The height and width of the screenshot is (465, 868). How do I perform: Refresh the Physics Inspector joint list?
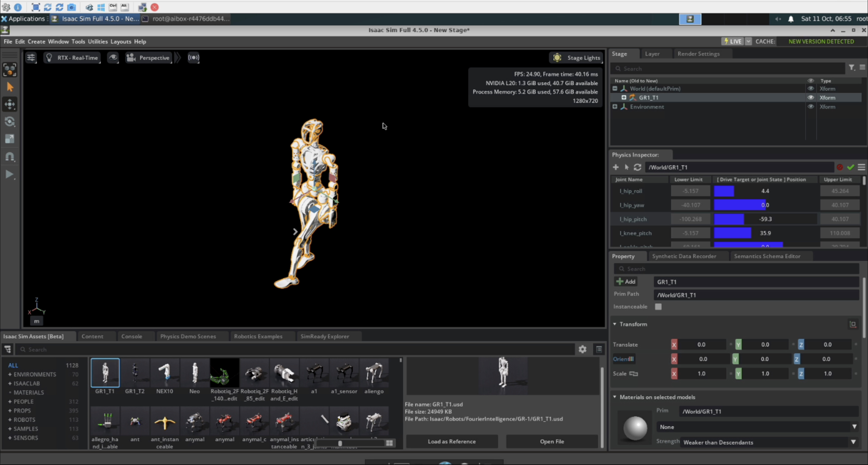pyautogui.click(x=637, y=167)
